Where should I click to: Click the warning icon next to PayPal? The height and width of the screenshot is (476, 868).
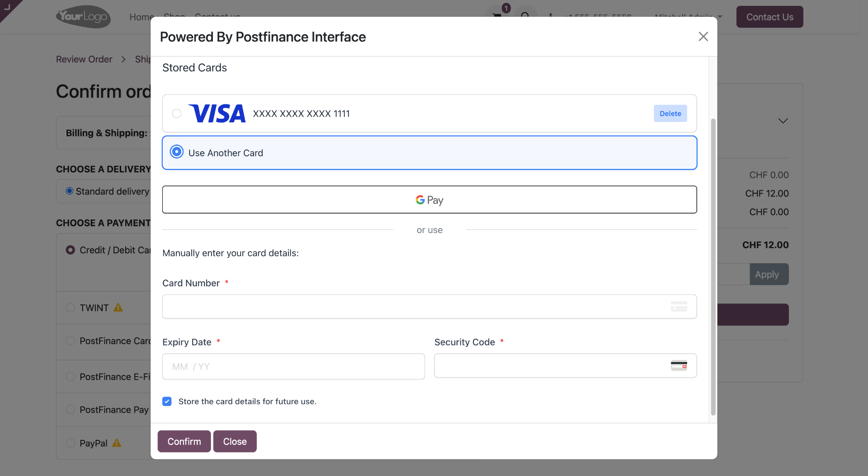(x=118, y=443)
